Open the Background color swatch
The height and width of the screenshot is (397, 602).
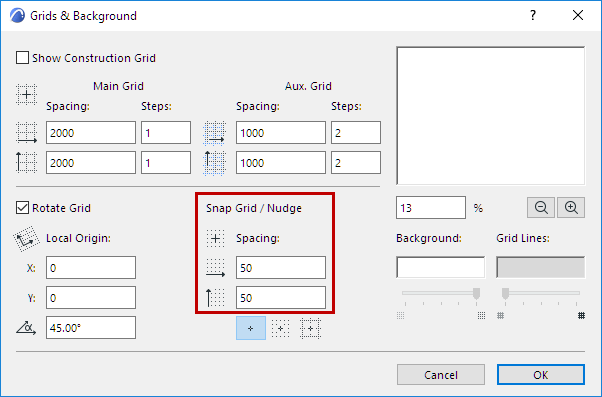tap(440, 267)
